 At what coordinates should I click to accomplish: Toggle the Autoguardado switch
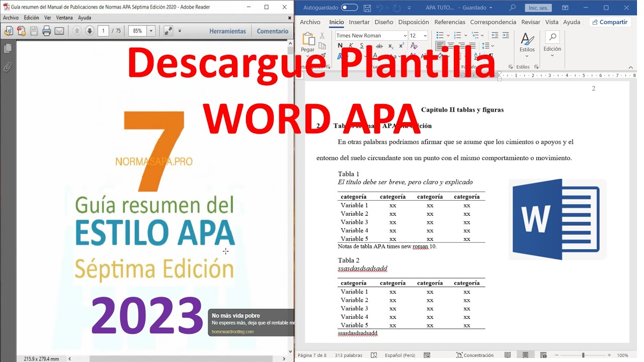click(x=349, y=8)
